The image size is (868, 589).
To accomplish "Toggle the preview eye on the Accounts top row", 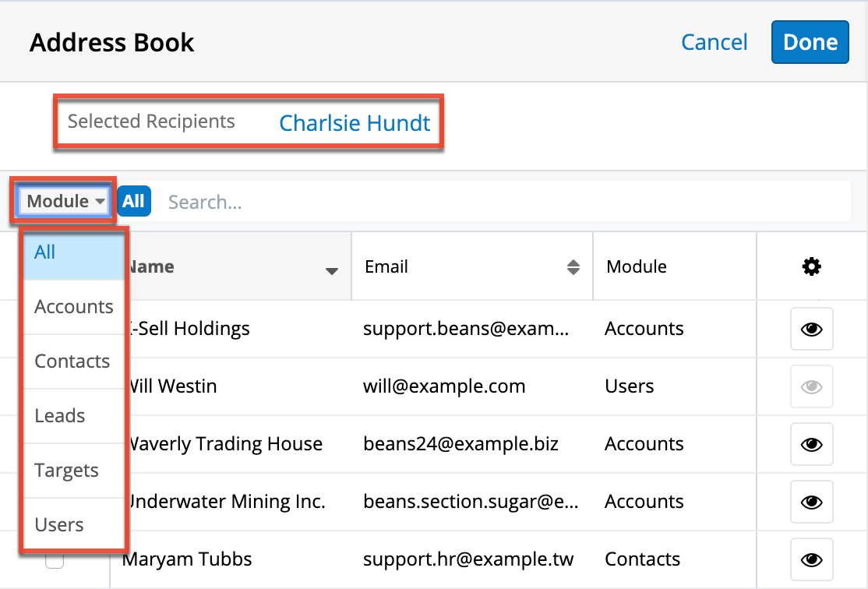I will pyautogui.click(x=811, y=329).
